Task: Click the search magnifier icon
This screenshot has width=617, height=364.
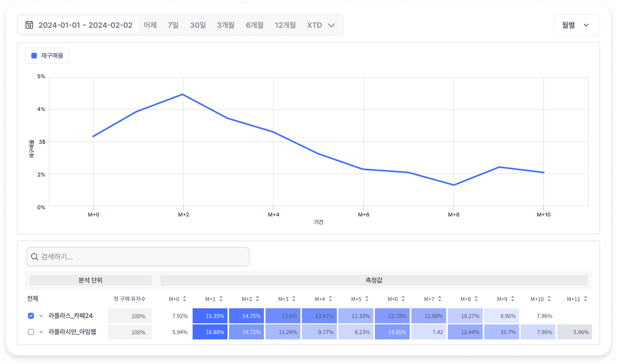Action: pos(34,257)
